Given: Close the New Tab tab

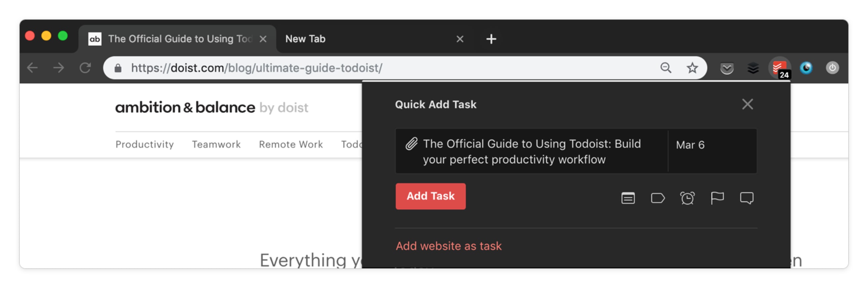Looking at the screenshot, I should click(x=460, y=39).
